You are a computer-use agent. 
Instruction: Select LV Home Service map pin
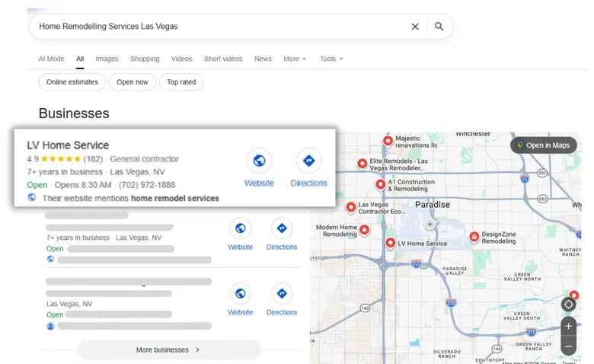pos(390,243)
